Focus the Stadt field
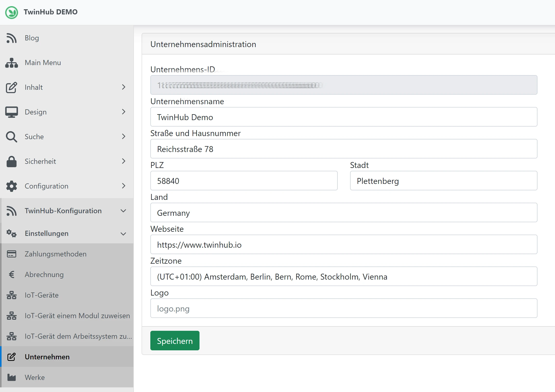 pyautogui.click(x=444, y=181)
